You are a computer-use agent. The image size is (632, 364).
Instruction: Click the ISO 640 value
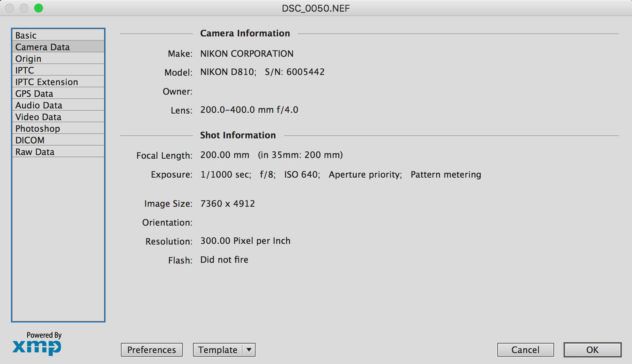(x=302, y=174)
